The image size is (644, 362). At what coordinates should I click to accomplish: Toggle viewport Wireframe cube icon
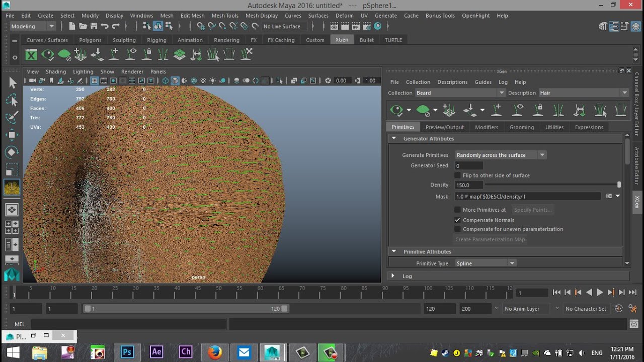point(165,80)
